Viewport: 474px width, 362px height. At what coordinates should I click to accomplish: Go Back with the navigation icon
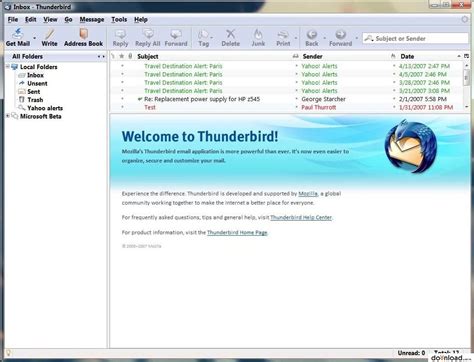(x=312, y=34)
